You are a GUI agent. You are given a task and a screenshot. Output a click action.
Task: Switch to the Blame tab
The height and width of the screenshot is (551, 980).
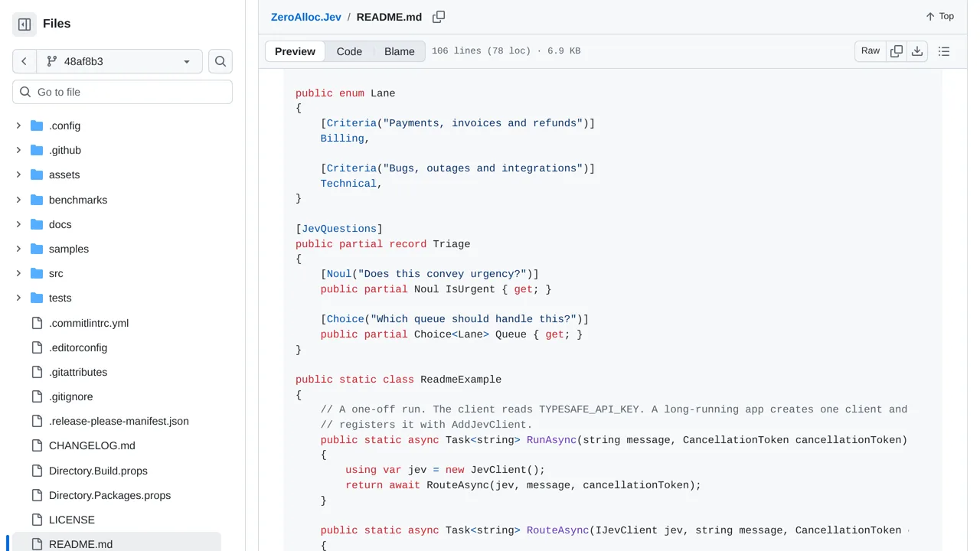pyautogui.click(x=400, y=51)
